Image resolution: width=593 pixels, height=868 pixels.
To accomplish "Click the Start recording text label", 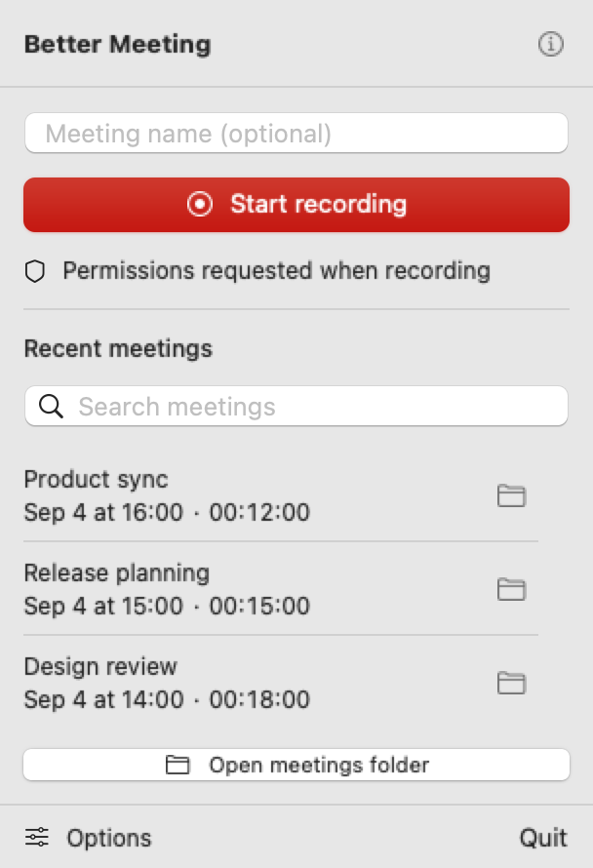I will 318,204.
